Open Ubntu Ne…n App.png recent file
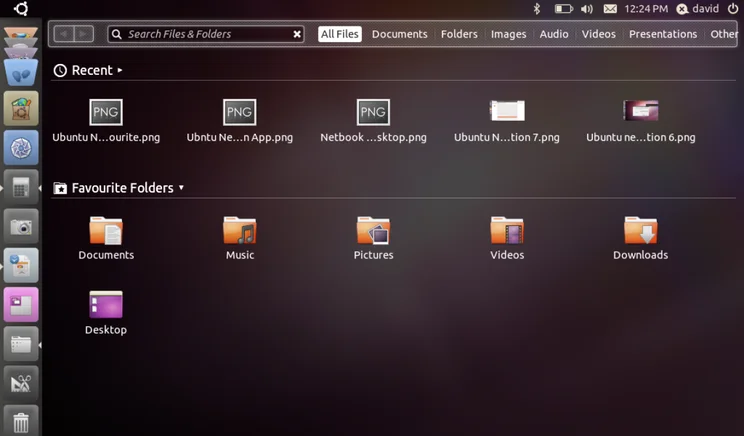Screen dimensions: 744x436 coord(240,121)
